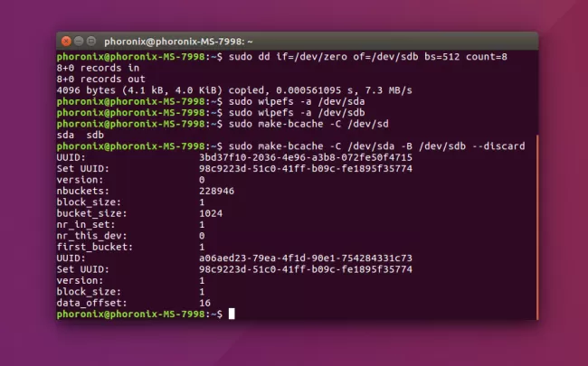The image size is (588, 366).
Task: Click the bucket_size value 1024
Action: [x=211, y=213]
